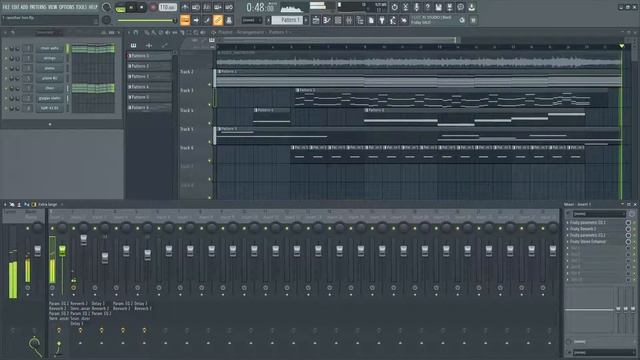The width and height of the screenshot is (640, 360).
Task: Open Fruity Reeverb 2 slot options arrow
Action: (567, 229)
